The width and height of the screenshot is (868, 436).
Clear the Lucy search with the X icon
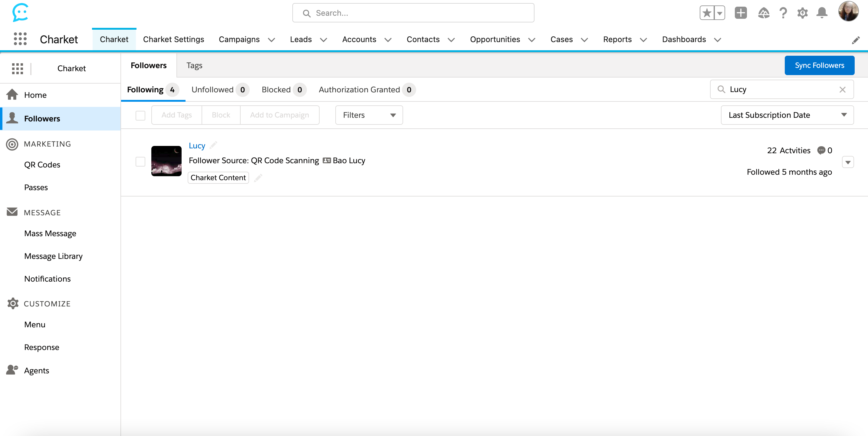pyautogui.click(x=842, y=90)
